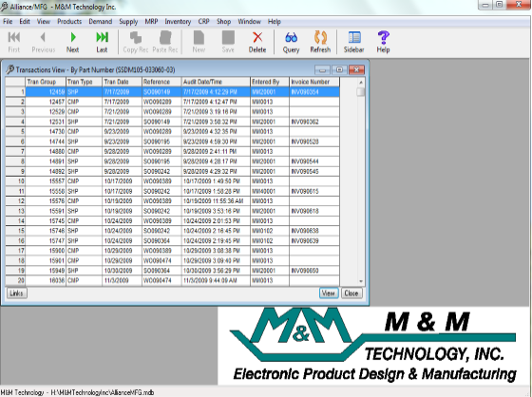Maximize the Transactions View child window
This screenshot has width=532, height=397.
339,70
